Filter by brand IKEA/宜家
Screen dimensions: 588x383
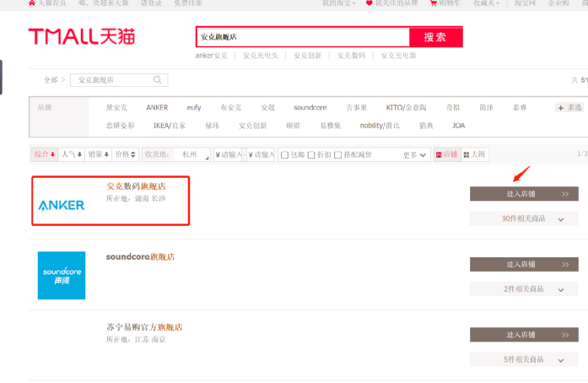170,126
